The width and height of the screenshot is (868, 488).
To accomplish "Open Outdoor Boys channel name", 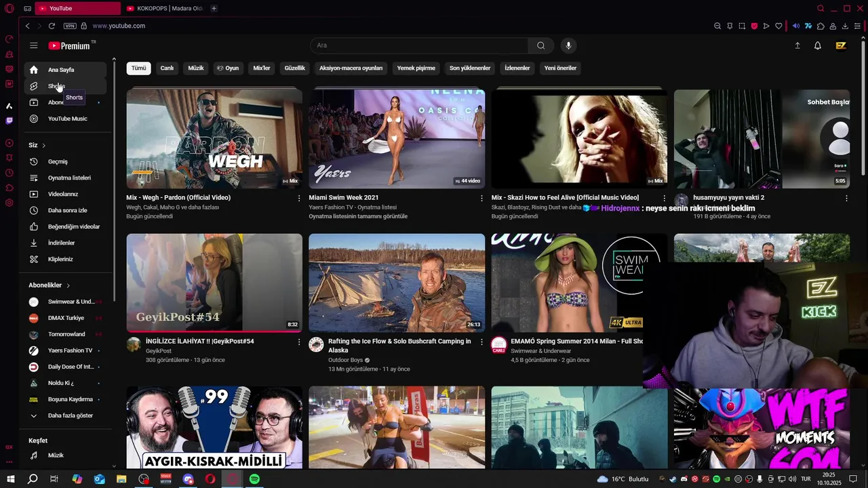I will [x=346, y=360].
